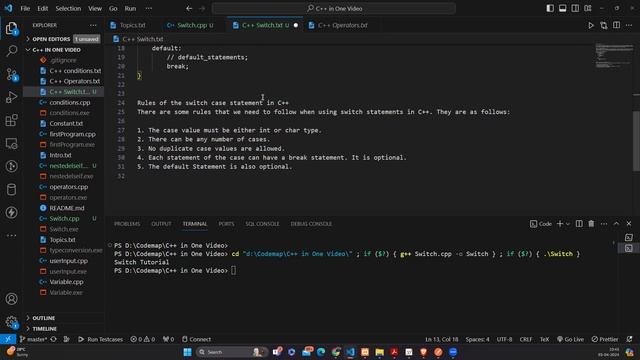Image resolution: width=640 pixels, height=360 pixels.
Task: Toggle the primary side bar layout
Action: [x=550, y=8]
